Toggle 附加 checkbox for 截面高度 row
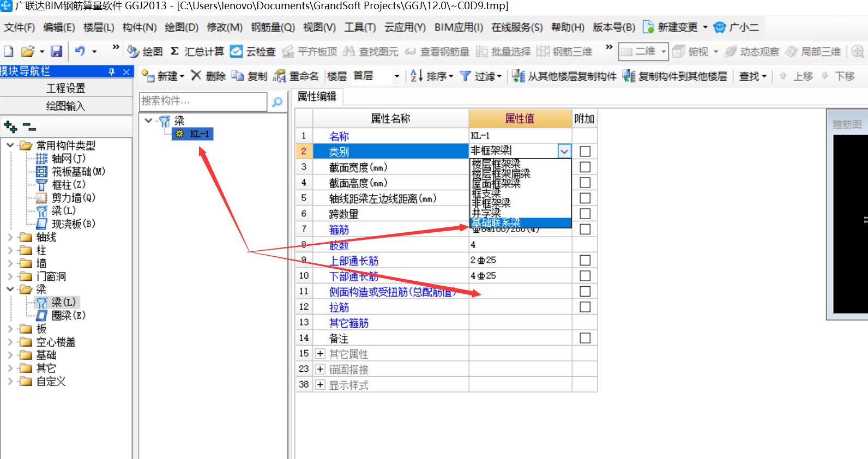This screenshot has width=868, height=459. tap(585, 182)
